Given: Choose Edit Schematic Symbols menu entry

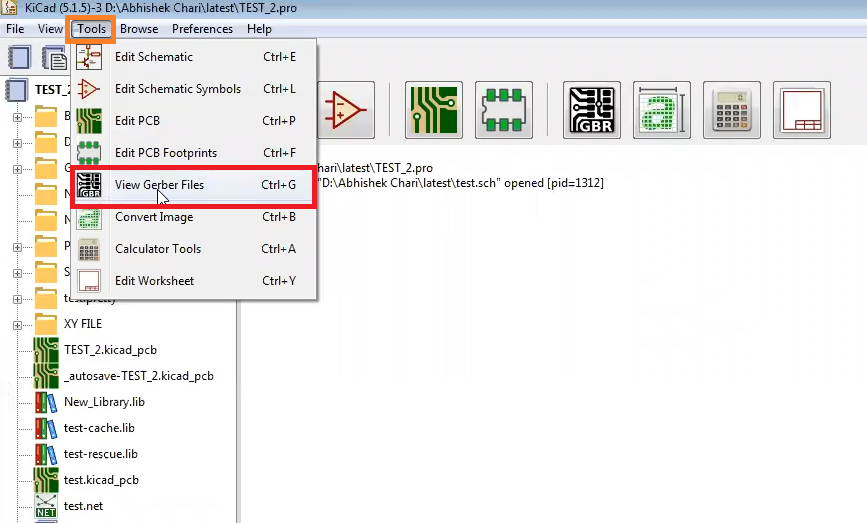Looking at the screenshot, I should [x=194, y=89].
